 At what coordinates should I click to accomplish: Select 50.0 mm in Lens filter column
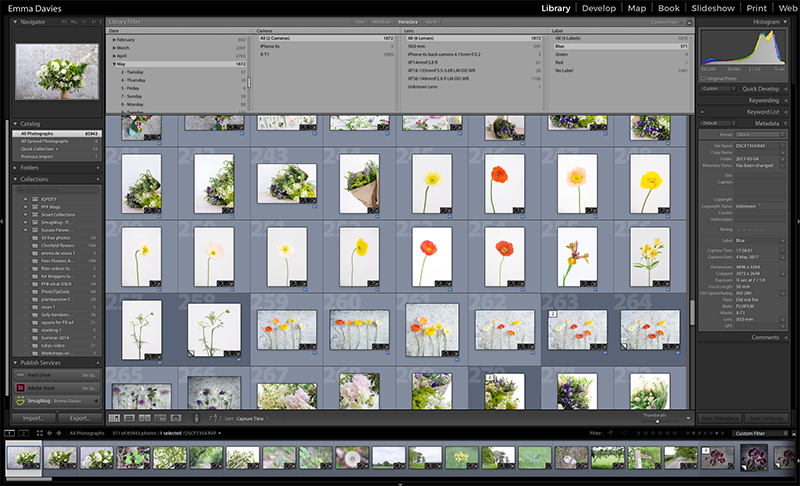tap(473, 46)
